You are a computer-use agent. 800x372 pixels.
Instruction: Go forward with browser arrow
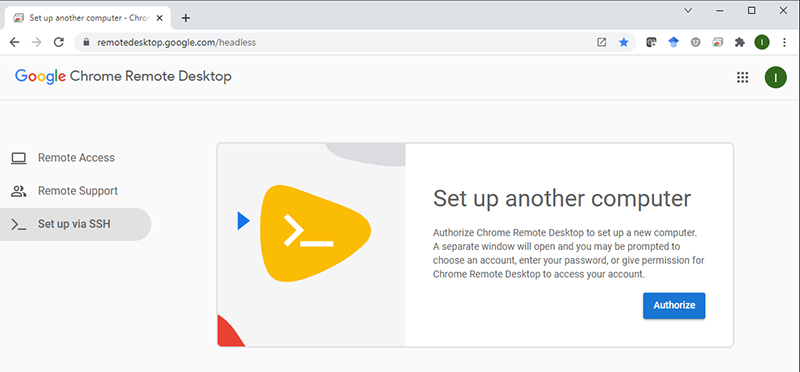tap(36, 42)
